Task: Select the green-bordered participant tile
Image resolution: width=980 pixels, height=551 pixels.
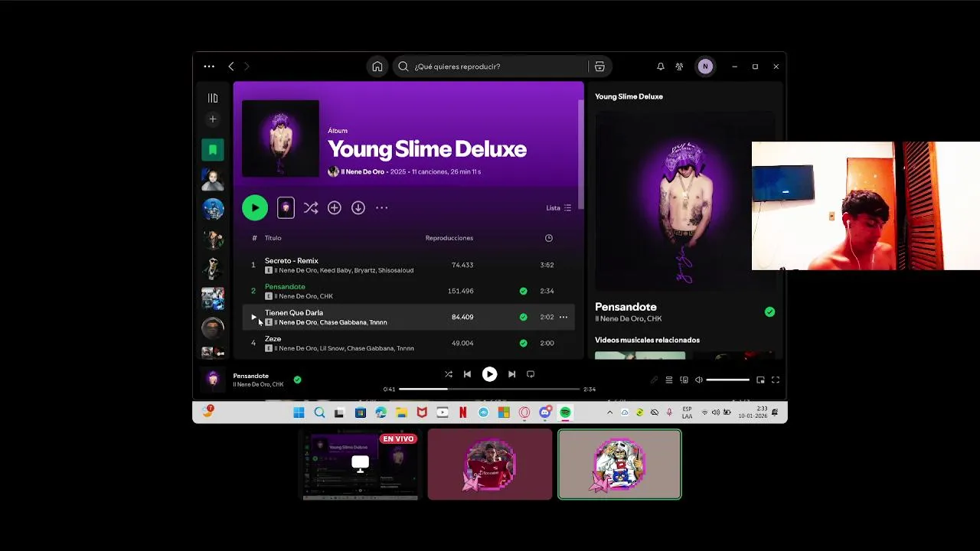Action: 619,465
